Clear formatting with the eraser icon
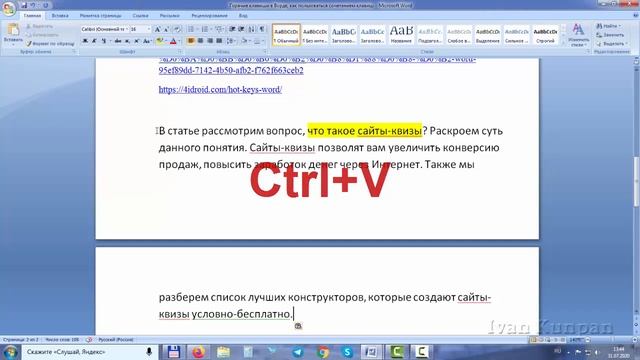640x360 pixels. tap(178, 29)
